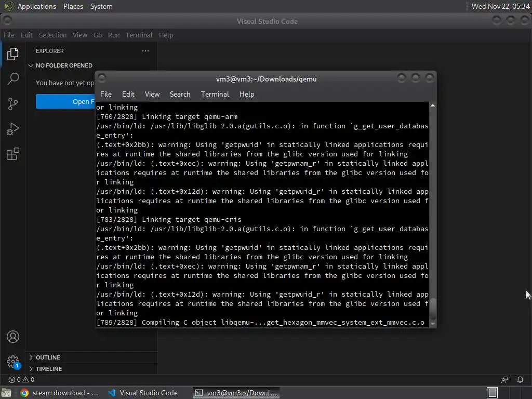Open VS Code View menu
This screenshot has width=532, height=399.
79,35
